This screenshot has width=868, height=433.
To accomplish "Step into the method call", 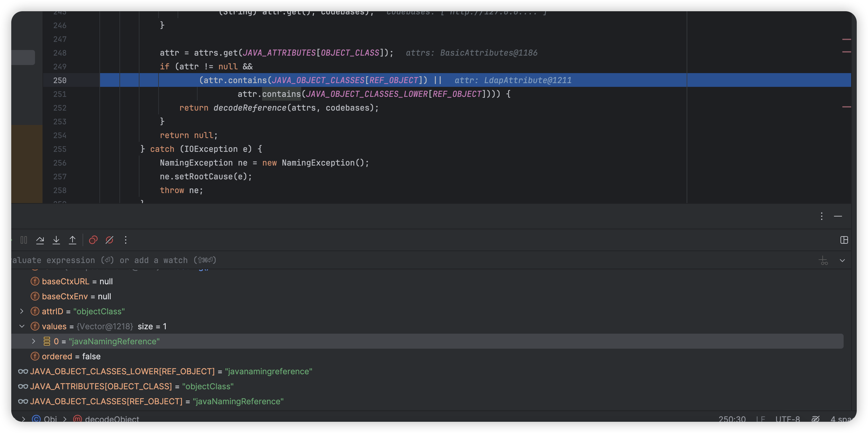I will [x=56, y=240].
